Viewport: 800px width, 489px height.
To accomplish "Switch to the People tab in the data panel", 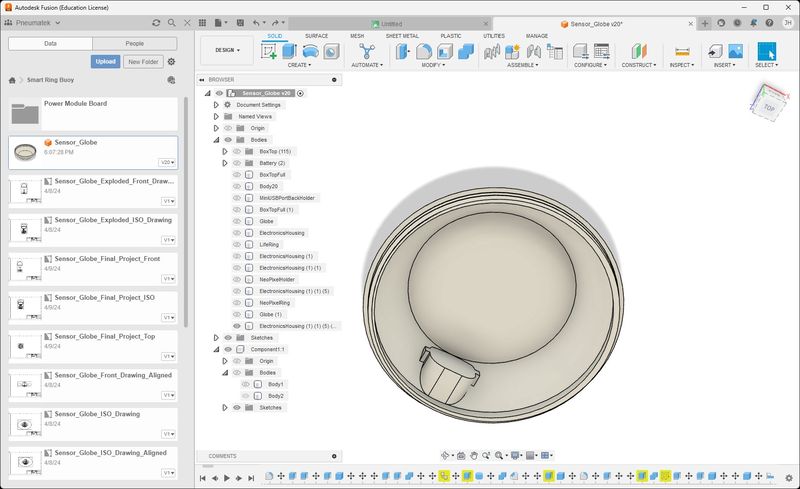I will pos(134,44).
